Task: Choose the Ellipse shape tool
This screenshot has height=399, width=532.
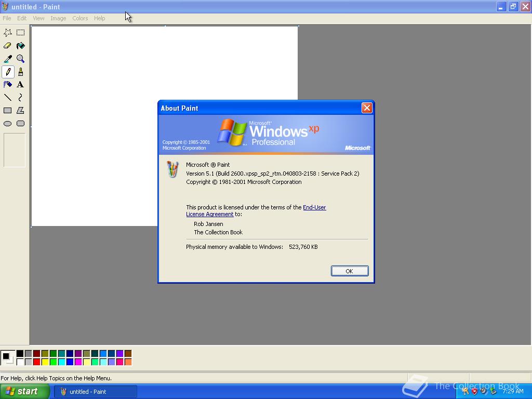Action: tap(7, 124)
